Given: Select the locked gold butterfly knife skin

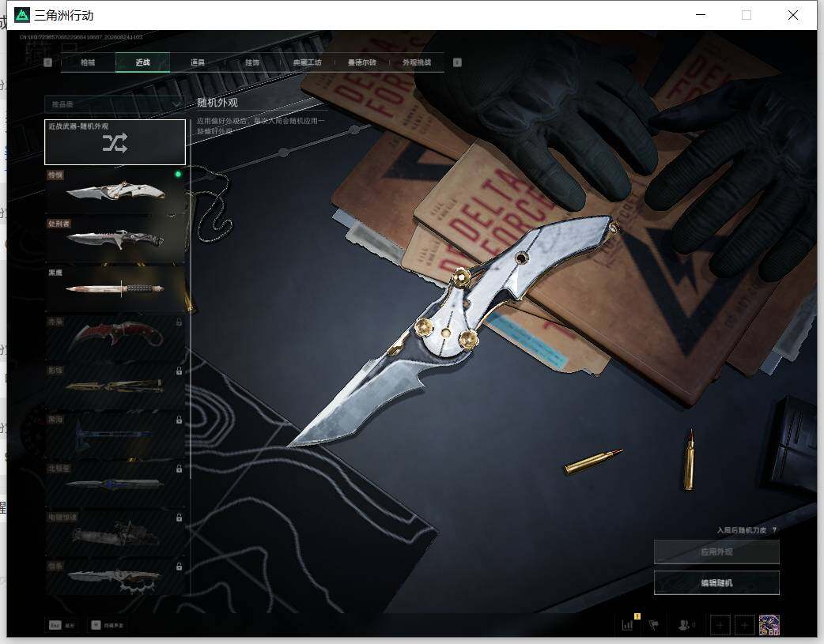Looking at the screenshot, I should coord(115,386).
